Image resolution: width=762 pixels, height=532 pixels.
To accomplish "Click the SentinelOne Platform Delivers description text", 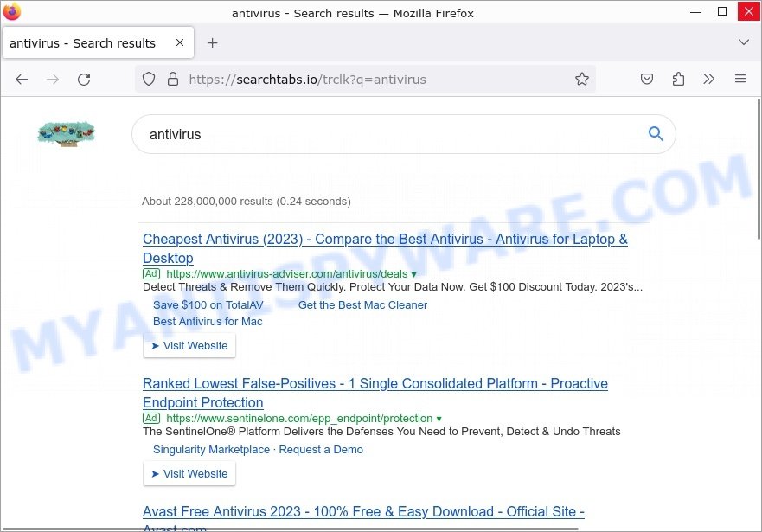I will [381, 432].
